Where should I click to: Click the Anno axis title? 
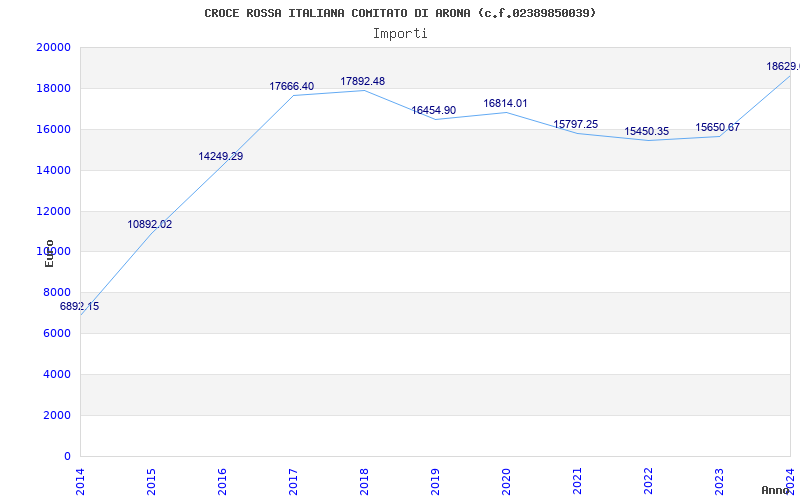pos(776,490)
